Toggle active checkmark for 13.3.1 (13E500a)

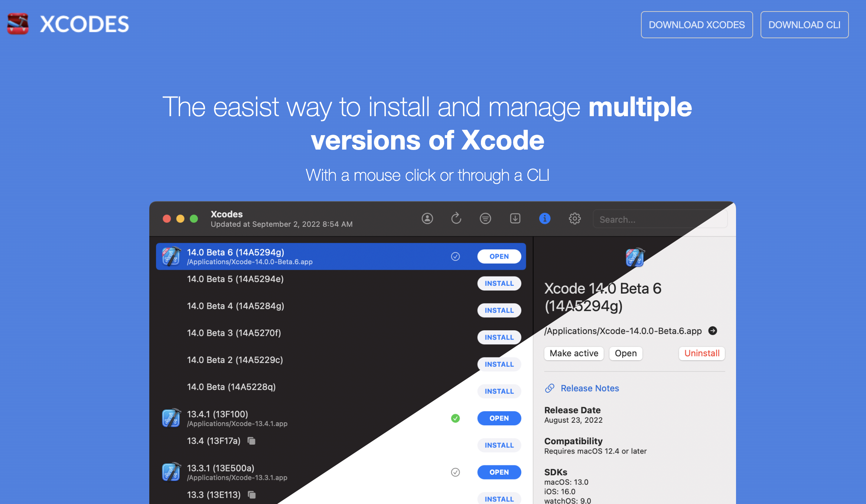click(x=455, y=472)
